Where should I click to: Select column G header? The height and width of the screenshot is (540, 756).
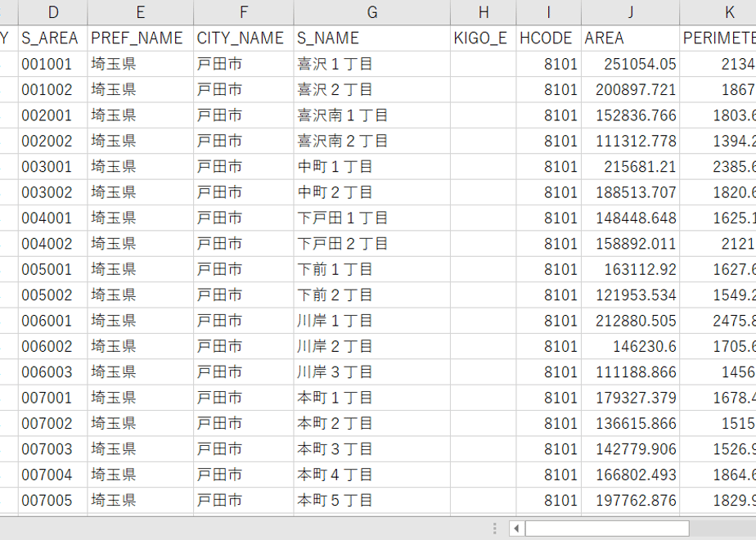tap(371, 12)
